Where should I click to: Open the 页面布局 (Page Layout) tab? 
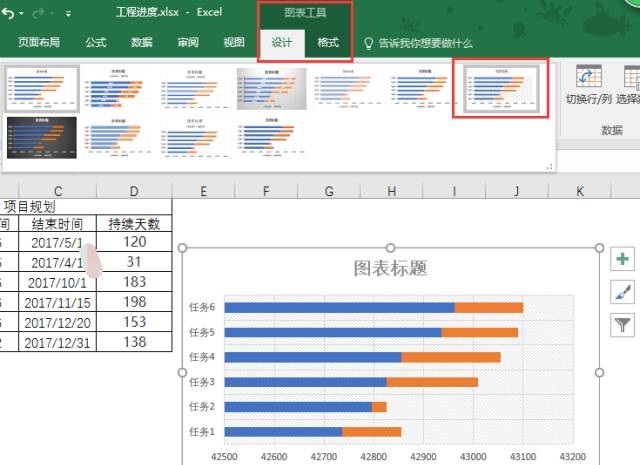pos(39,43)
